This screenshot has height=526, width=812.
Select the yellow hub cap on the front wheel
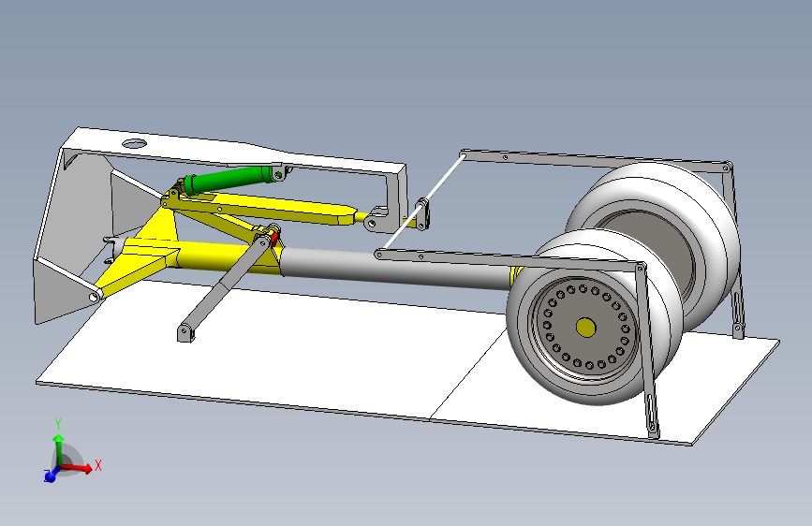[x=585, y=328]
